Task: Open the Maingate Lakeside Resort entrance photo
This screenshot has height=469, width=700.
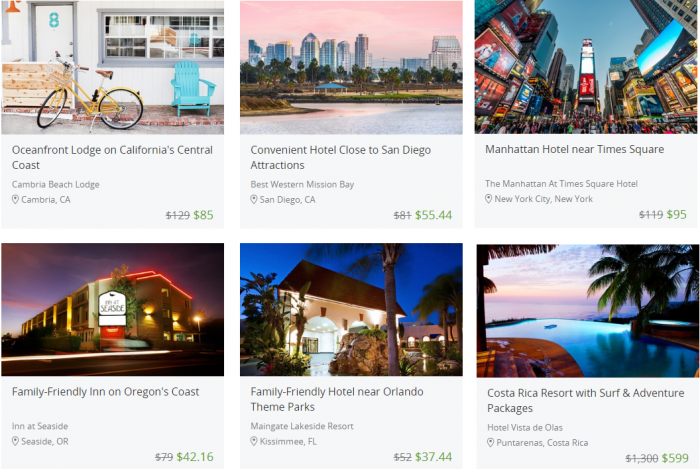Action: [x=351, y=310]
